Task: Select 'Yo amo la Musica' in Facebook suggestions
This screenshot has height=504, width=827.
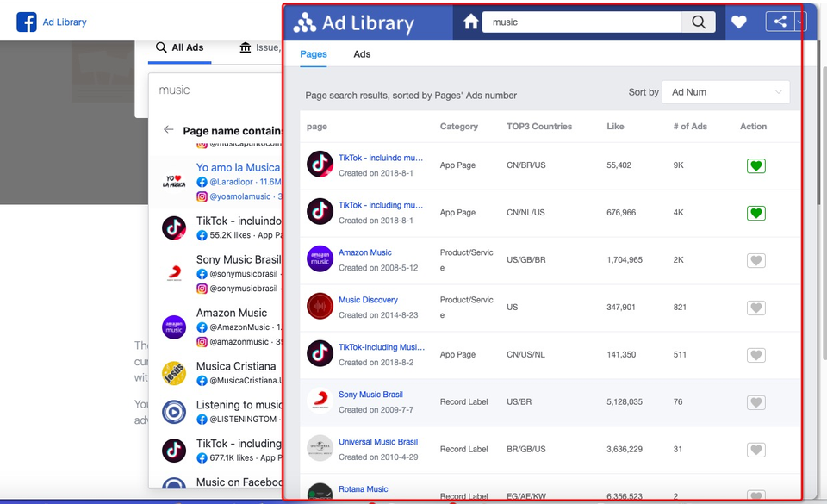Action: [x=238, y=168]
